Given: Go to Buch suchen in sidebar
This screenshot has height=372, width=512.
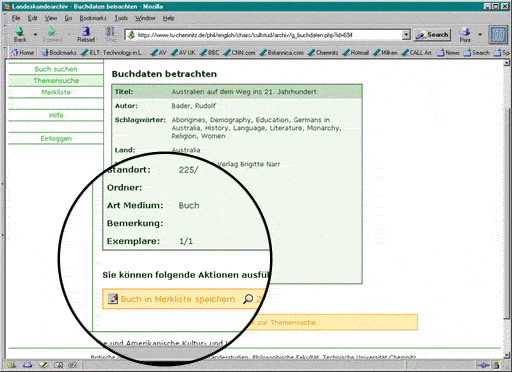Looking at the screenshot, I should pos(56,69).
